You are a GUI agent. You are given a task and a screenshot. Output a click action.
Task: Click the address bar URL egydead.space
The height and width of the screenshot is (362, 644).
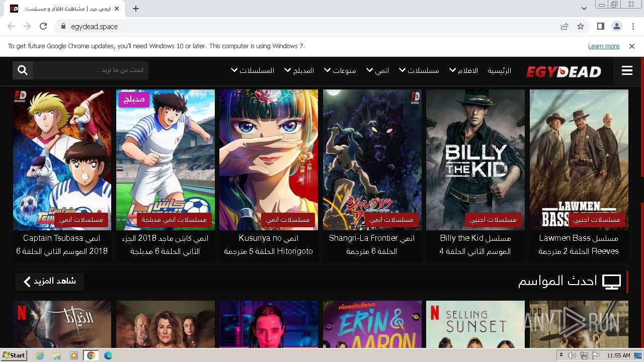[94, 26]
